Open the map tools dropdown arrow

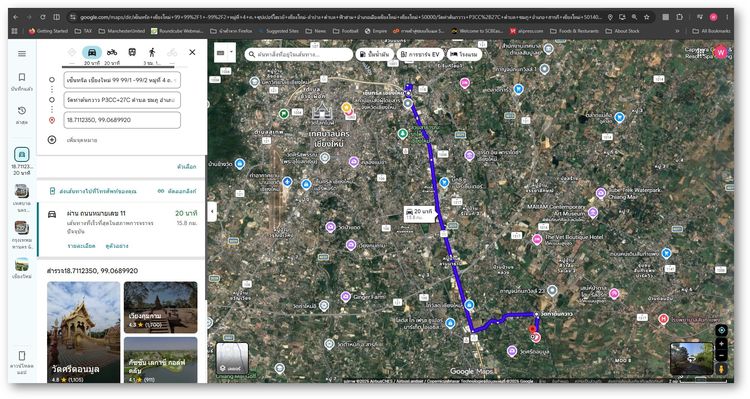(232, 52)
